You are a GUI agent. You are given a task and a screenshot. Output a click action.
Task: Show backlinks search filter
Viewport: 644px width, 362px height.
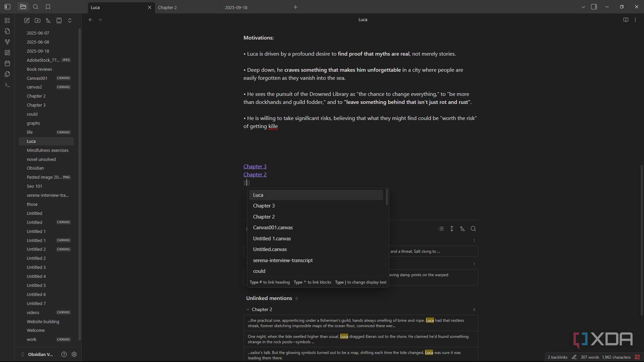tap(473, 229)
